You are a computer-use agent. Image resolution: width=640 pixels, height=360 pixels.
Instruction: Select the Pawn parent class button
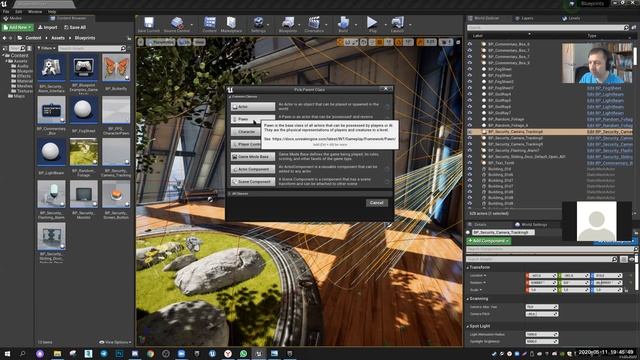pos(253,119)
